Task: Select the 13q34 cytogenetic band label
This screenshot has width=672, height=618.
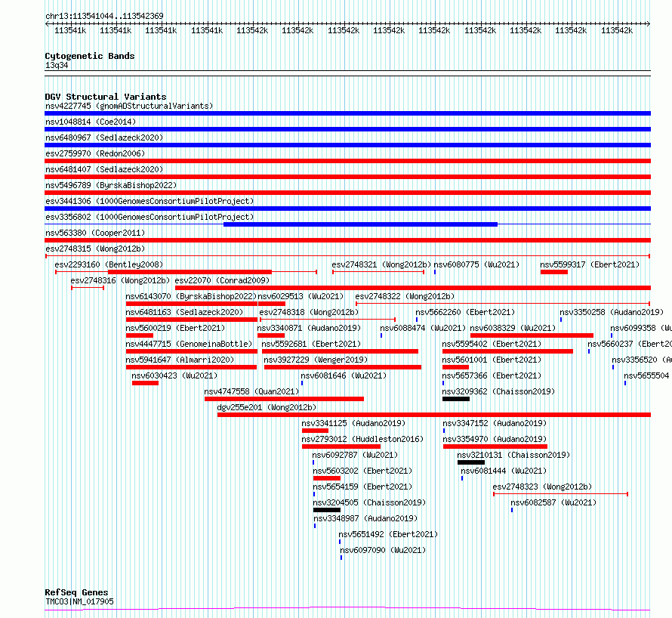Action: tap(57, 65)
